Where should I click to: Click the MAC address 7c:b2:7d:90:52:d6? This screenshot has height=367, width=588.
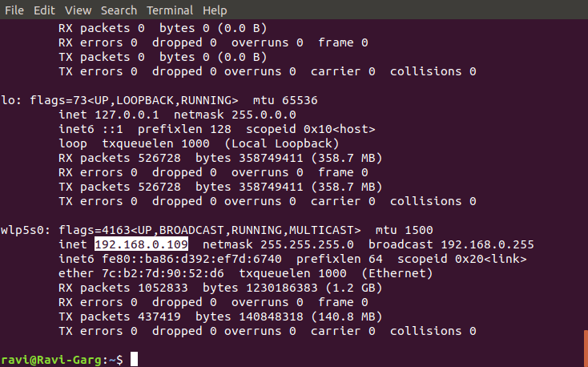tap(163, 273)
